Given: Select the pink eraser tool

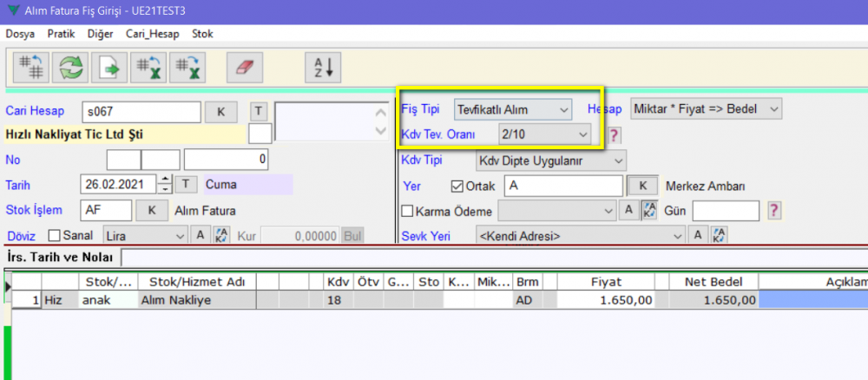Looking at the screenshot, I should (x=244, y=66).
